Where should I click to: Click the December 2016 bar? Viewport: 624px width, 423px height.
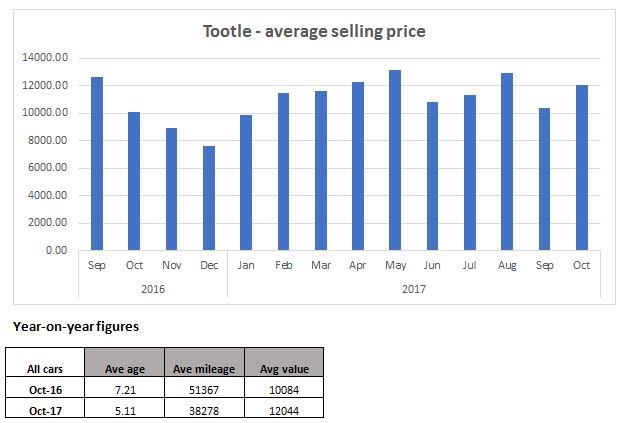pyautogui.click(x=208, y=198)
